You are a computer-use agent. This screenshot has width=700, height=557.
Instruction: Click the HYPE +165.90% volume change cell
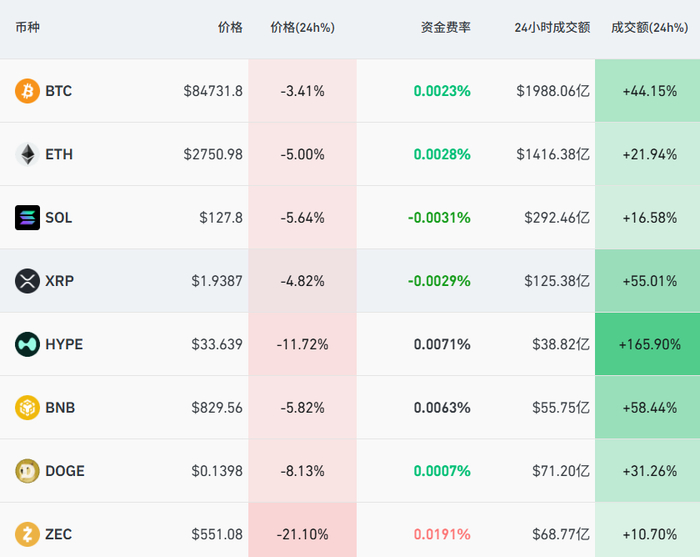pyautogui.click(x=649, y=344)
